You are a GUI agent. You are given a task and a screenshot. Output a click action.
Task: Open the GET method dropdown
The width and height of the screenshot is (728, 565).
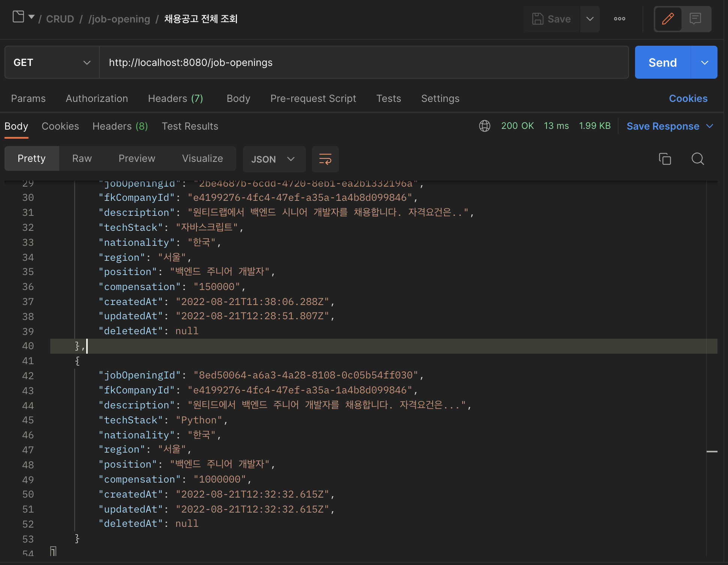point(52,62)
